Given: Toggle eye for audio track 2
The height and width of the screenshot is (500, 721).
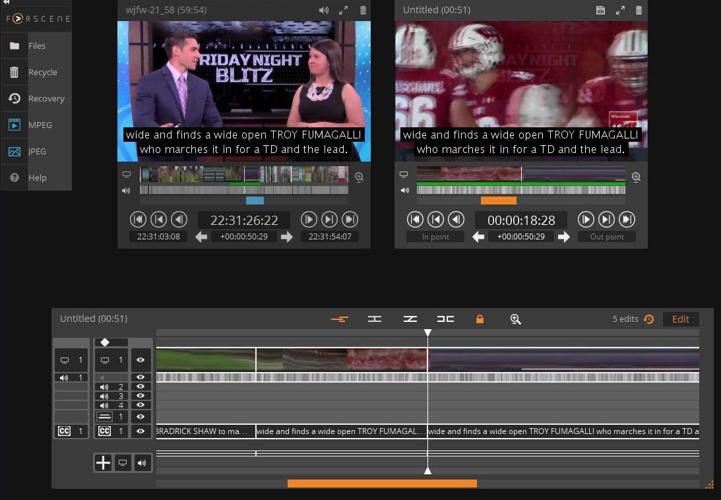Looking at the screenshot, I should click(140, 387).
